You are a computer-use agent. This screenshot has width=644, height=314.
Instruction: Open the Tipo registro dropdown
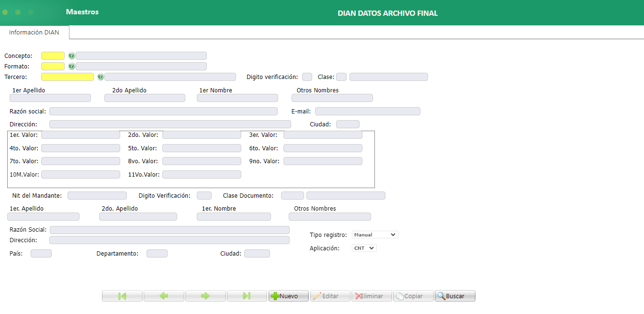375,235
